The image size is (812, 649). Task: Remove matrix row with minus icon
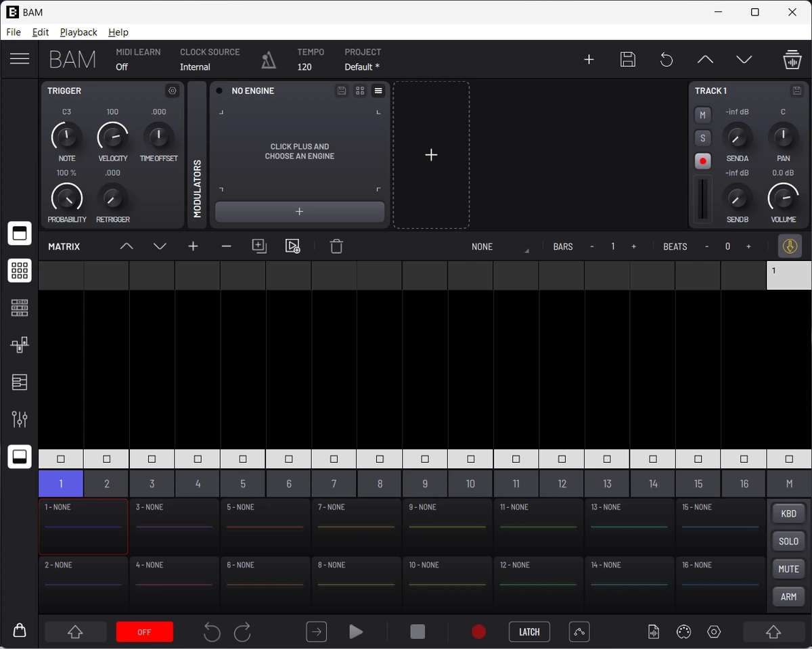coord(226,246)
